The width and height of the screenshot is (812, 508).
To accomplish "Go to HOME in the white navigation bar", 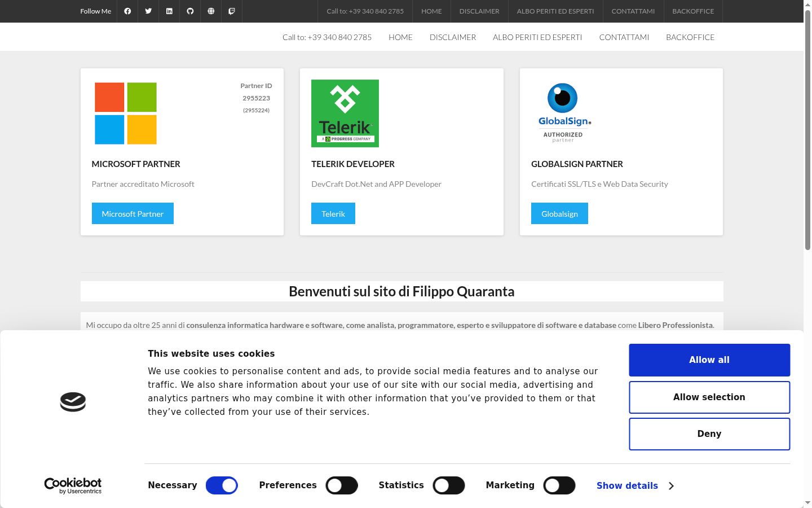I will point(400,37).
